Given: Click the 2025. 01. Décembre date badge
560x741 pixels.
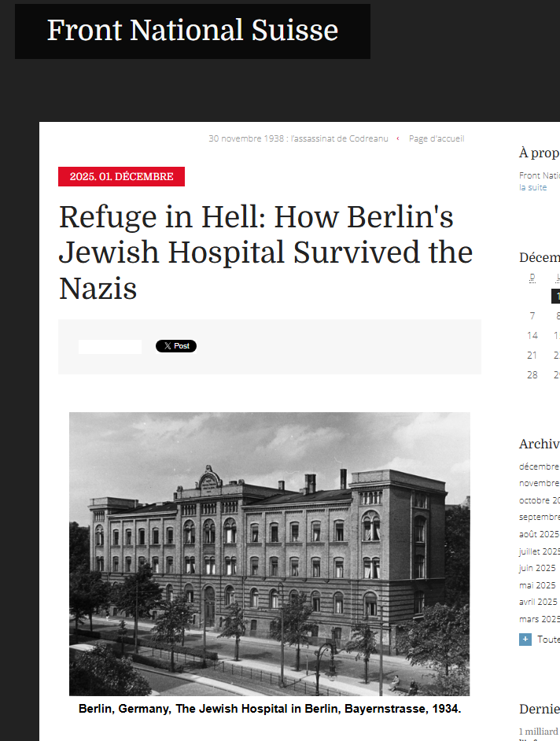Looking at the screenshot, I should click(x=121, y=176).
